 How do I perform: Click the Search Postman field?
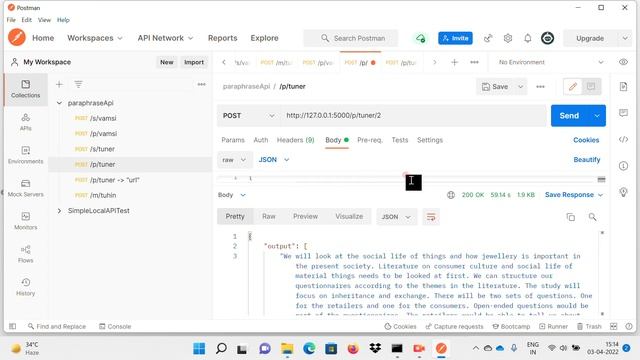pos(351,38)
